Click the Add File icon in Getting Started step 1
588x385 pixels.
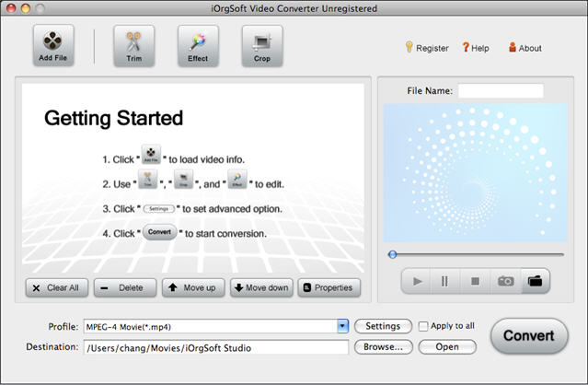coord(151,154)
